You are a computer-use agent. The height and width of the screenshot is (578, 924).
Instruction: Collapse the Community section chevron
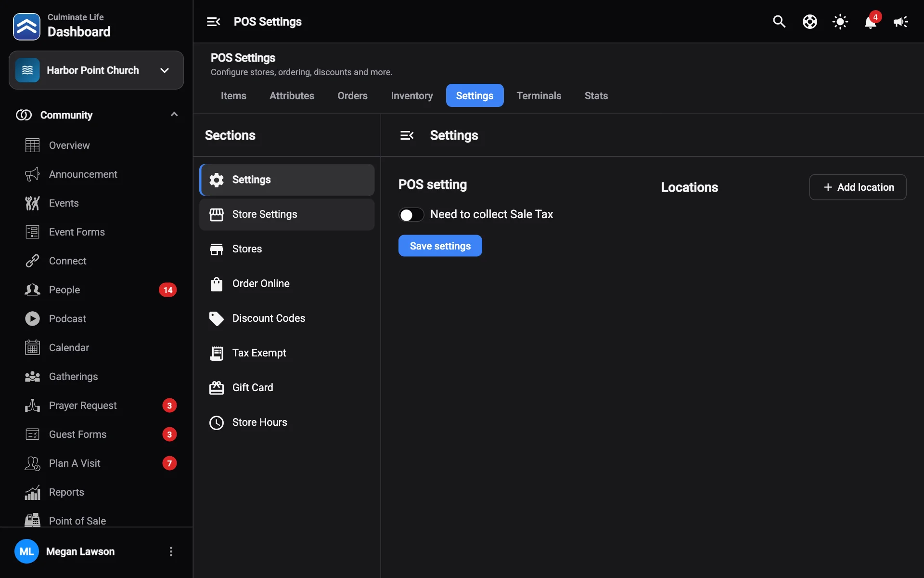coord(174,115)
